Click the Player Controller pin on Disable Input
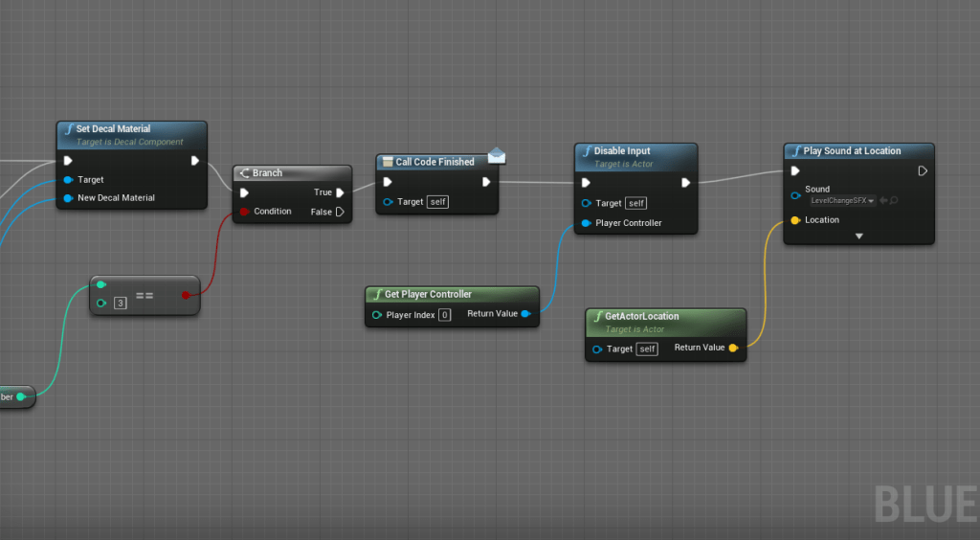980x540 pixels. (x=586, y=223)
